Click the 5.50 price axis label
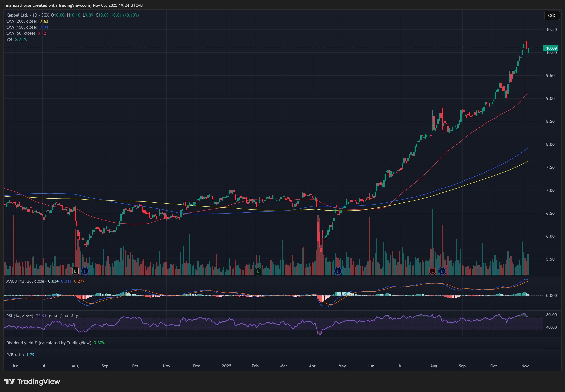The width and height of the screenshot is (565, 392). pos(550,259)
